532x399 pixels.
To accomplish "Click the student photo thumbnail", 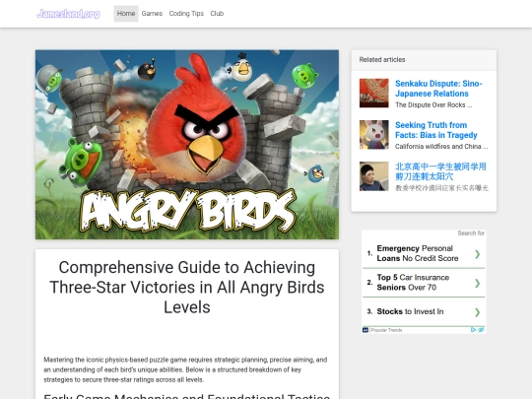I will pos(374,176).
